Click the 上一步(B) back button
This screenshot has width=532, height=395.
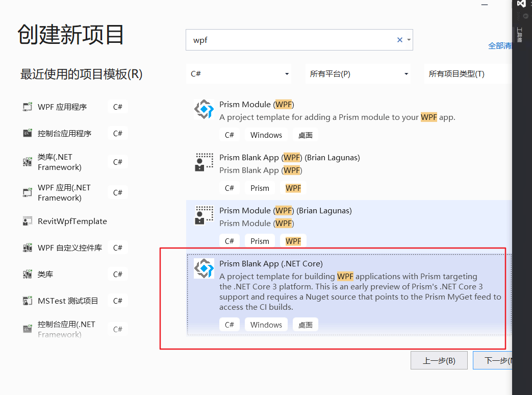[x=439, y=360]
